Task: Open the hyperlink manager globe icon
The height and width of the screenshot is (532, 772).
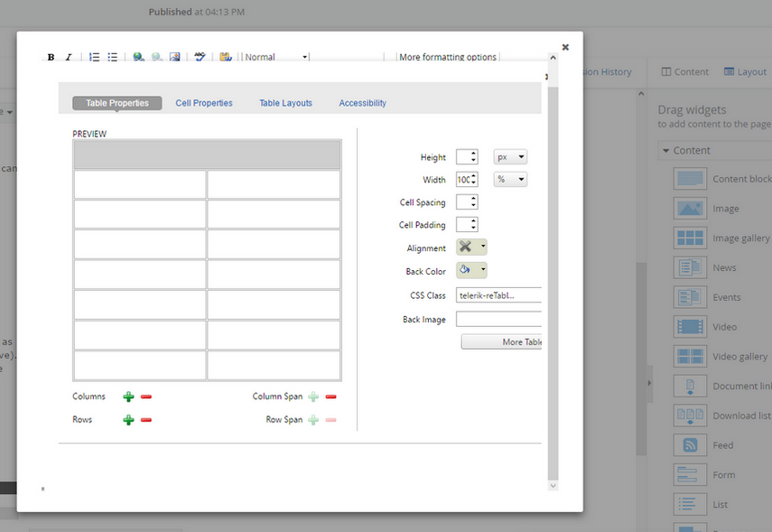Action: [x=138, y=57]
